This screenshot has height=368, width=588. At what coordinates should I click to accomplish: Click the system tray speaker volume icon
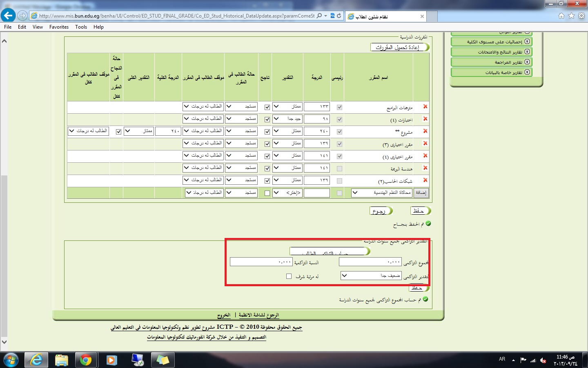(x=543, y=360)
